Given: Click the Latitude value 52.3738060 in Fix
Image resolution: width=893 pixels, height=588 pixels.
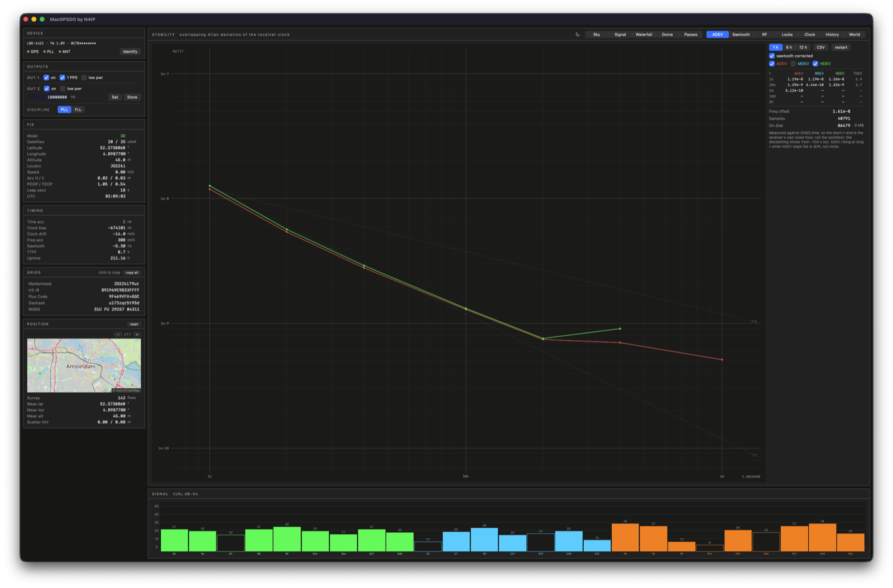Looking at the screenshot, I should pos(113,148).
